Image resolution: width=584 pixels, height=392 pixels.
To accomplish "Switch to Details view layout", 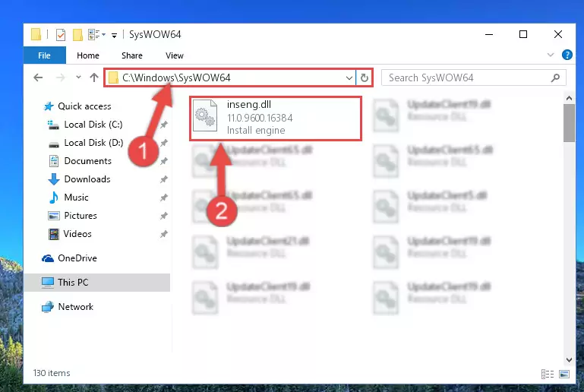I will point(548,374).
